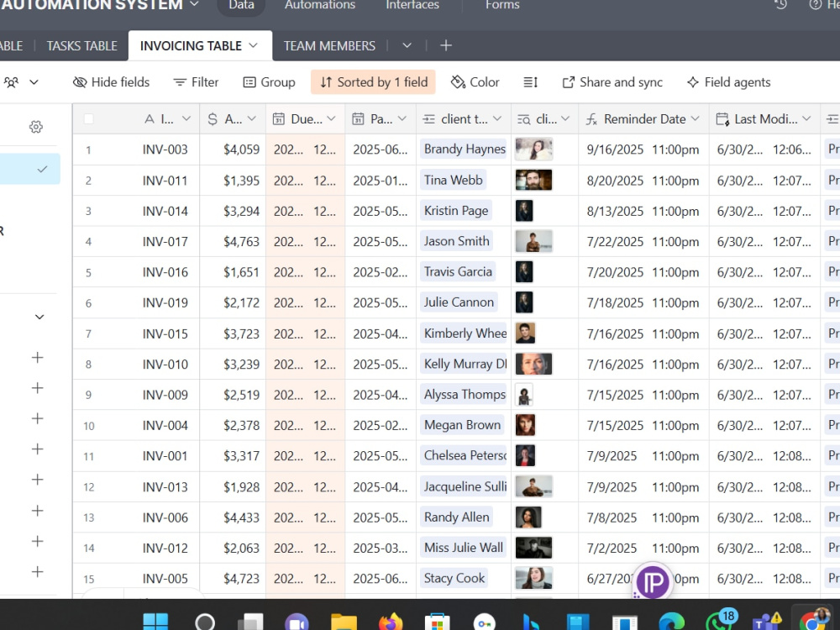Open the Automations tab
840x630 pixels.
(320, 5)
